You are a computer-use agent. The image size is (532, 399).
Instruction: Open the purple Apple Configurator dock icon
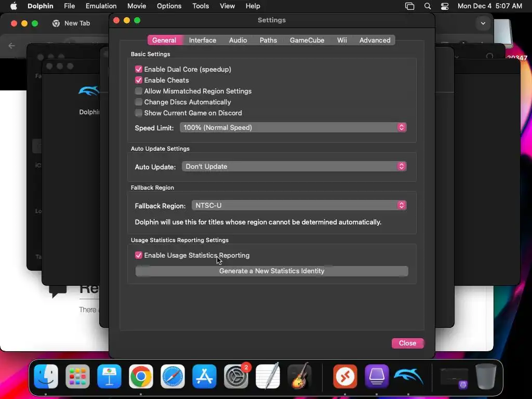(x=377, y=376)
